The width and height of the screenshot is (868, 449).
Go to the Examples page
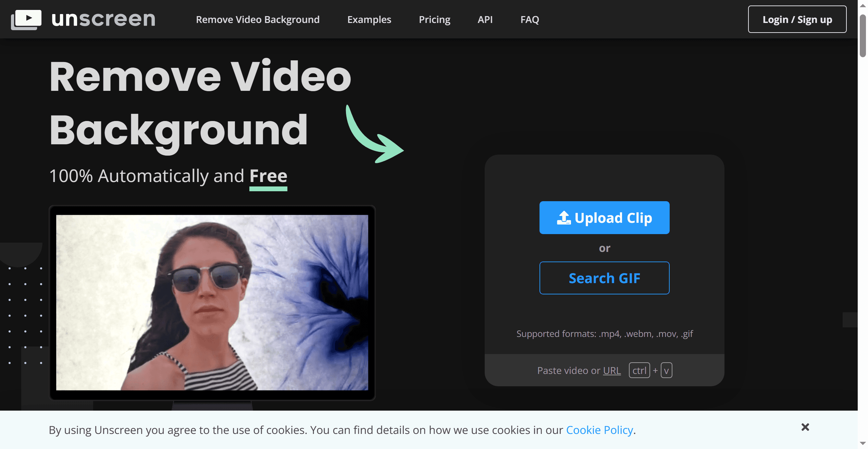pos(369,20)
